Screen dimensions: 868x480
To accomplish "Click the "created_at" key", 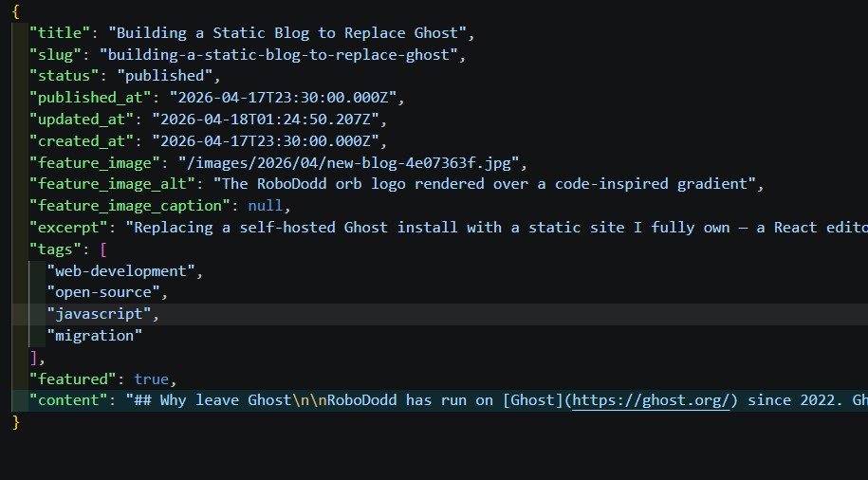I will tap(82, 140).
